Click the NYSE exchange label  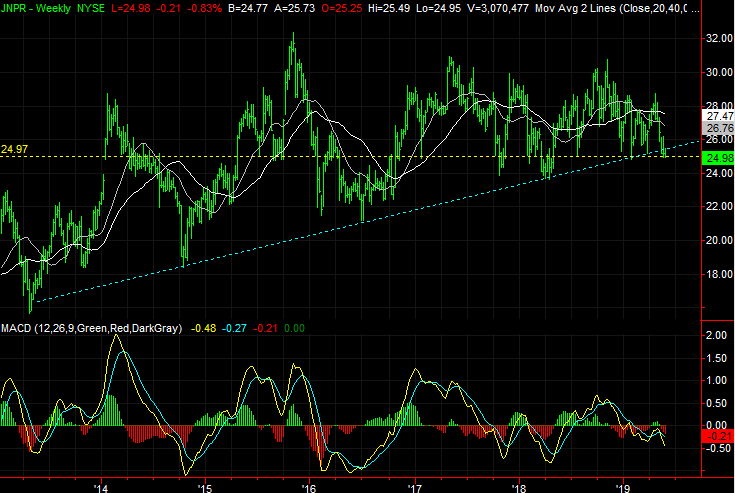pyautogui.click(x=91, y=8)
